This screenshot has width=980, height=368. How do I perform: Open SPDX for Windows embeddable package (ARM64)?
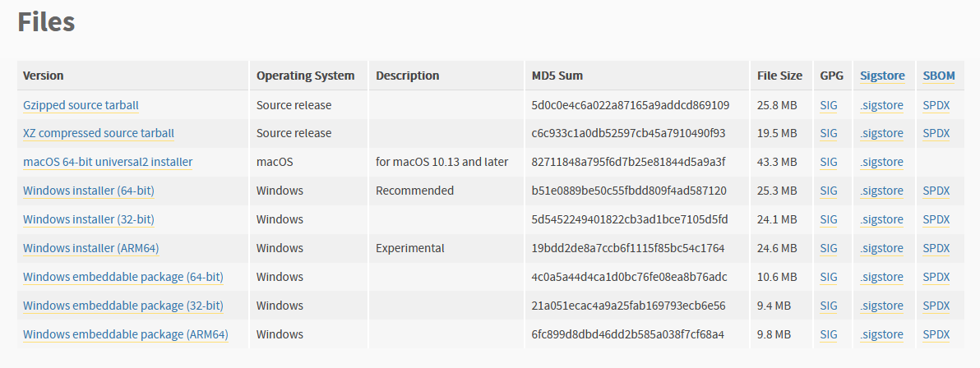pos(936,334)
